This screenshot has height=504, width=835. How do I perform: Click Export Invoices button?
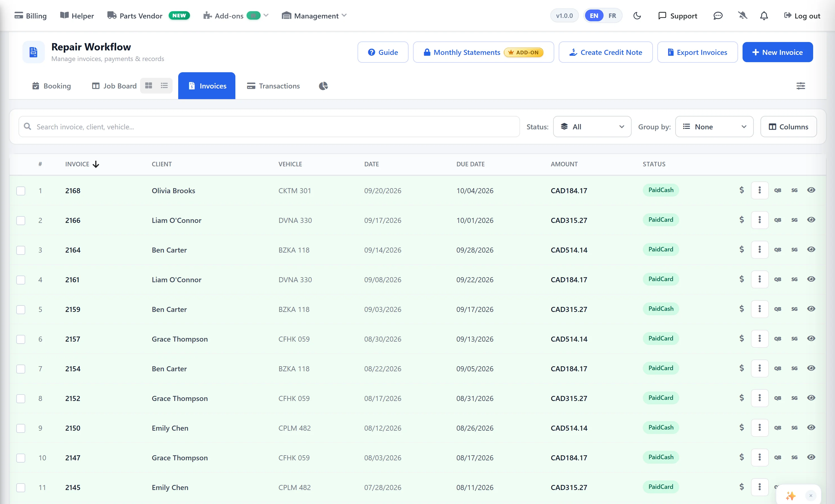[697, 52]
